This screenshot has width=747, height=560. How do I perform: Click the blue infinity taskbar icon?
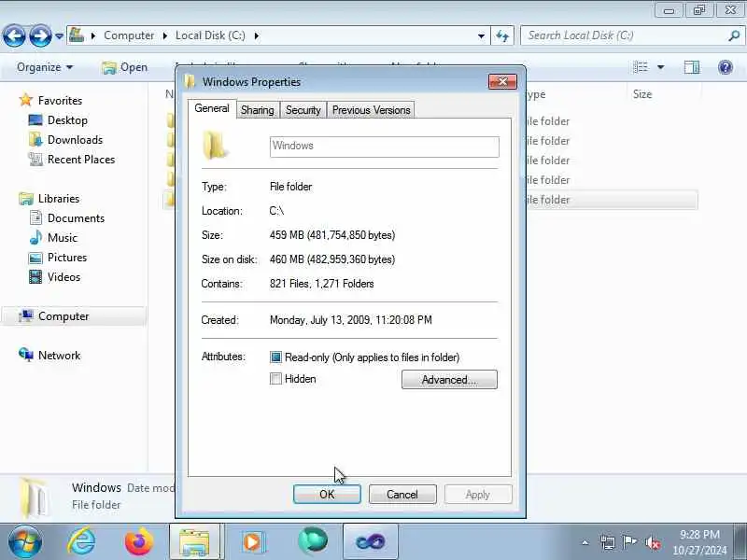(x=370, y=541)
